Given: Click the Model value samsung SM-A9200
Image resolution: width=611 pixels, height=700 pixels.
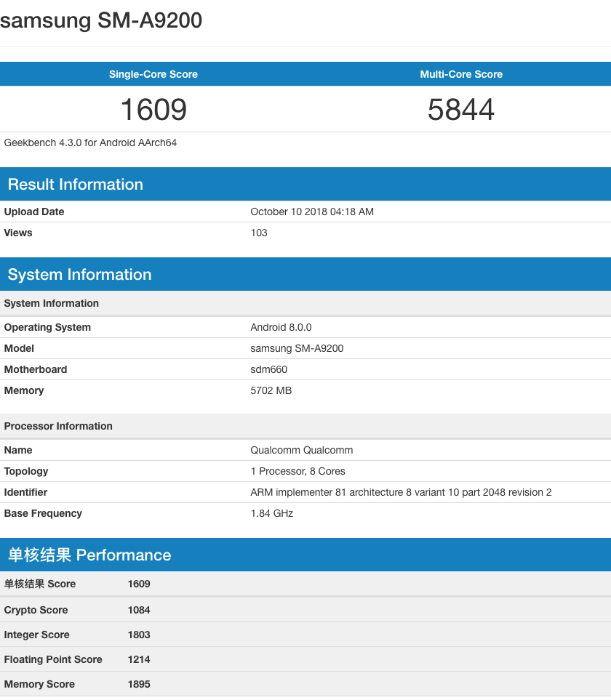Looking at the screenshot, I should [297, 348].
